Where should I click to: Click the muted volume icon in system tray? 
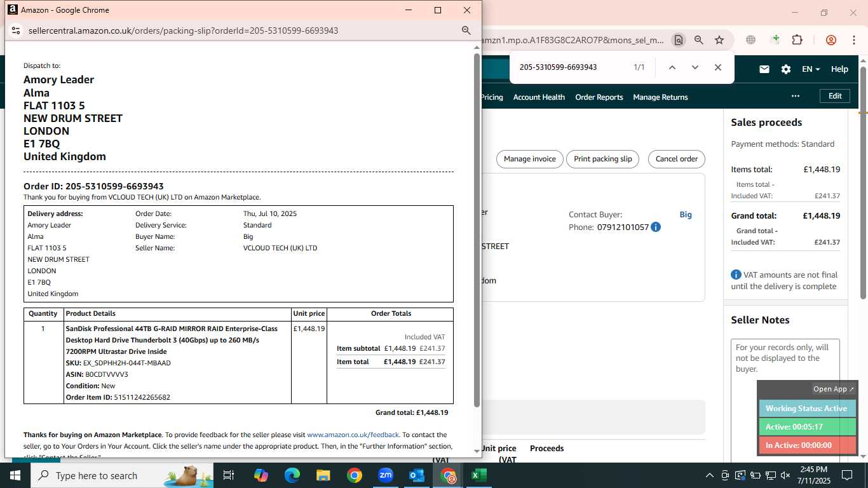pyautogui.click(x=785, y=475)
